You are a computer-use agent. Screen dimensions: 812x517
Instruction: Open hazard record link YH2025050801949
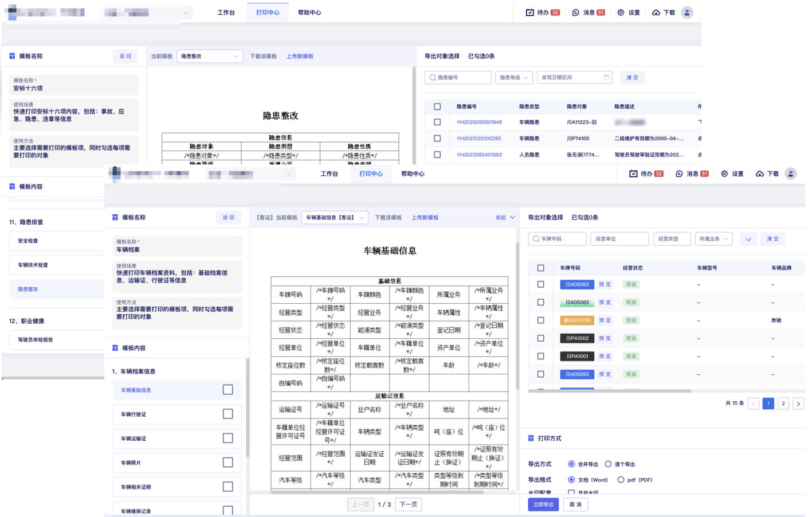(479, 122)
